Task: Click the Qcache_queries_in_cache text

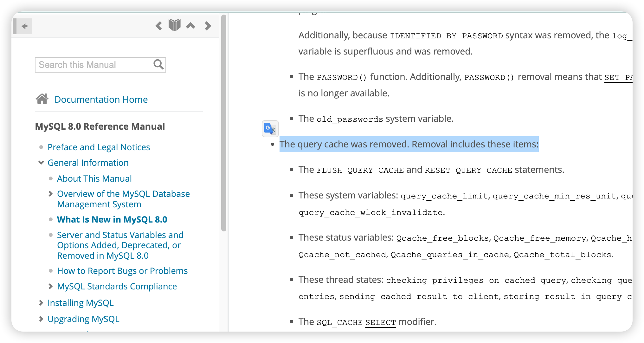Action: click(450, 255)
